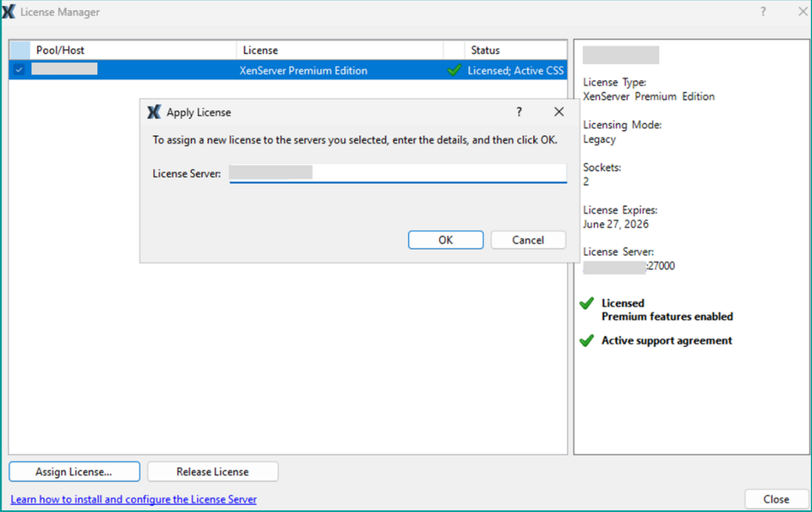
Task: Click inside the License Server input field
Action: click(397, 173)
